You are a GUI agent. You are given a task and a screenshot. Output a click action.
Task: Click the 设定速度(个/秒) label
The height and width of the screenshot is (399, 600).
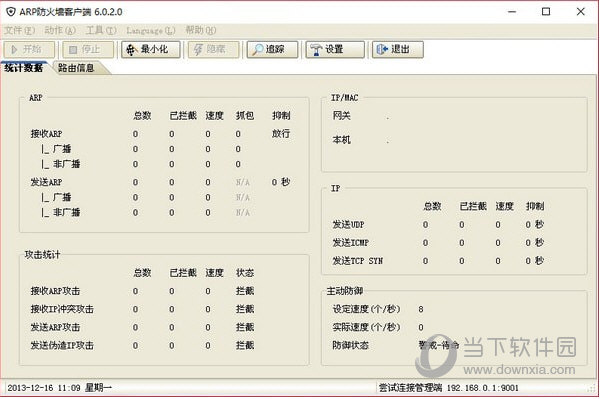click(367, 309)
